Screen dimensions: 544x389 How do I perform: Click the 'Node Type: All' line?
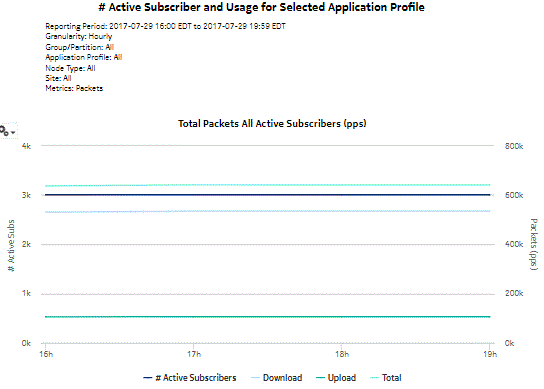click(x=70, y=68)
